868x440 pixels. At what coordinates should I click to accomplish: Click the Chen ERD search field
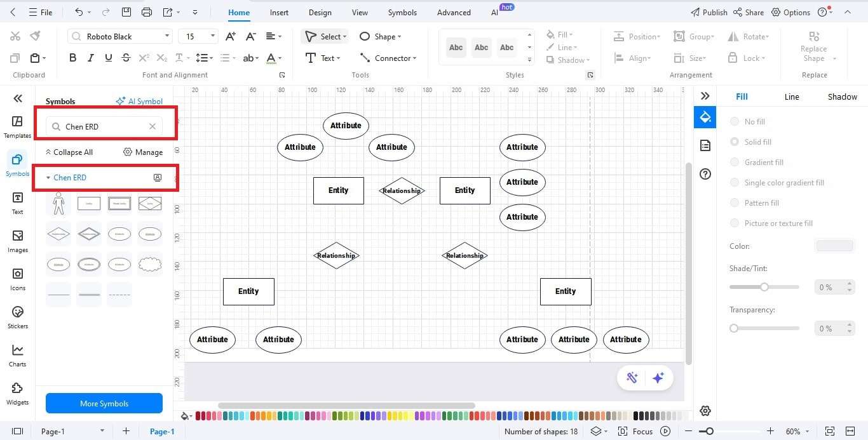(104, 126)
